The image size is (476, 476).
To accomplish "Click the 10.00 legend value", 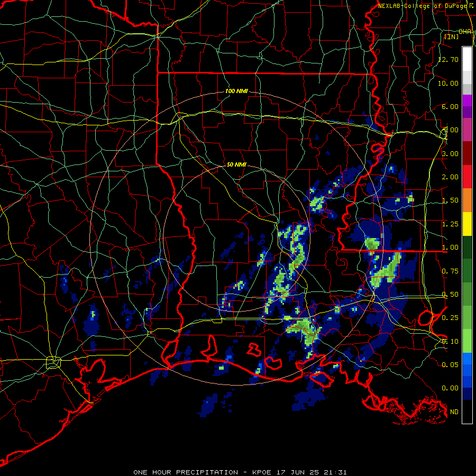I will [448, 83].
